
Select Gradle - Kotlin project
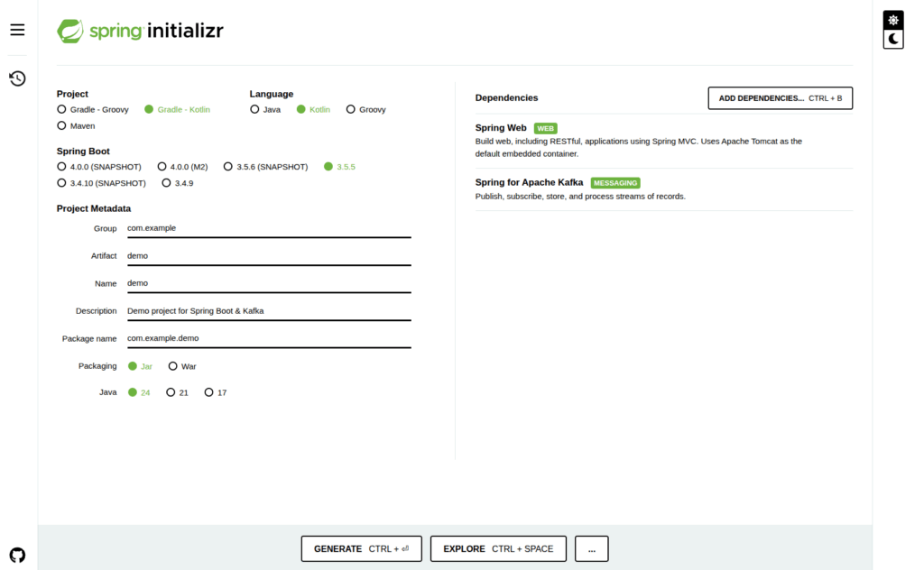[178, 109]
